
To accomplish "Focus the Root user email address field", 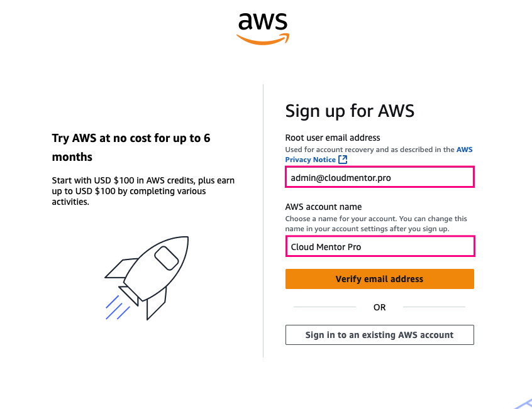I will [x=379, y=178].
